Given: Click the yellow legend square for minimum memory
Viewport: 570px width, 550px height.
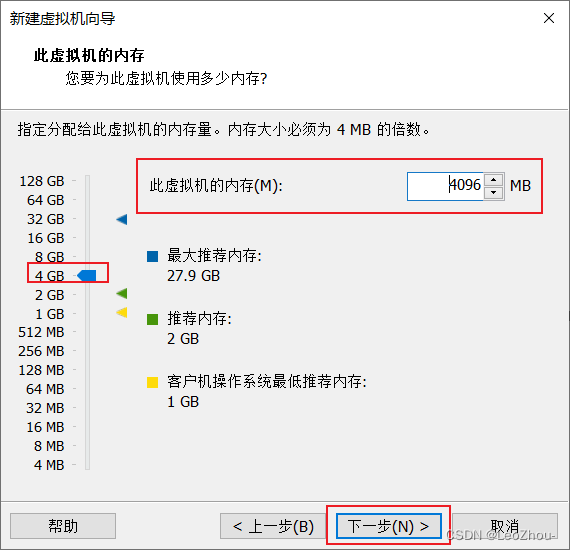Looking at the screenshot, I should pos(152,382).
